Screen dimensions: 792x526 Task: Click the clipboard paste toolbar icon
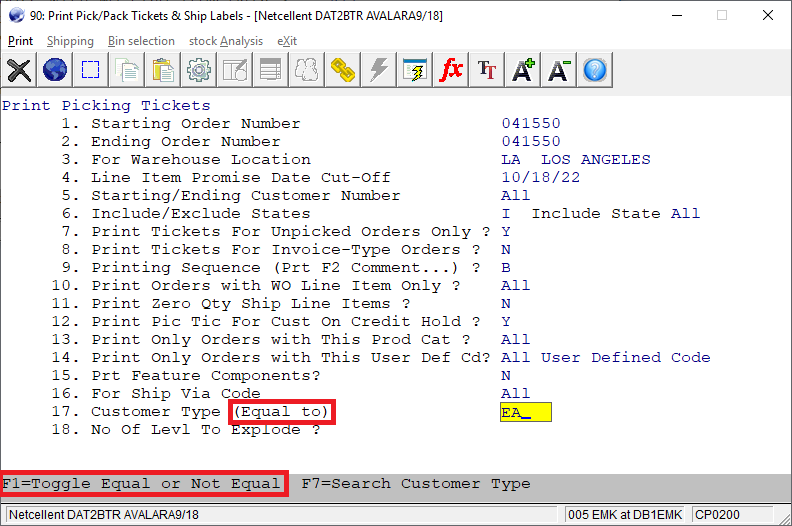[x=163, y=70]
